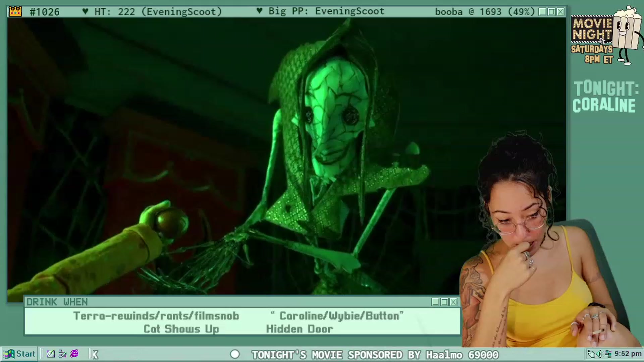Click 'Terra-rewinds/rants/filmsnob' rule text
The image size is (644, 362).
[156, 316]
